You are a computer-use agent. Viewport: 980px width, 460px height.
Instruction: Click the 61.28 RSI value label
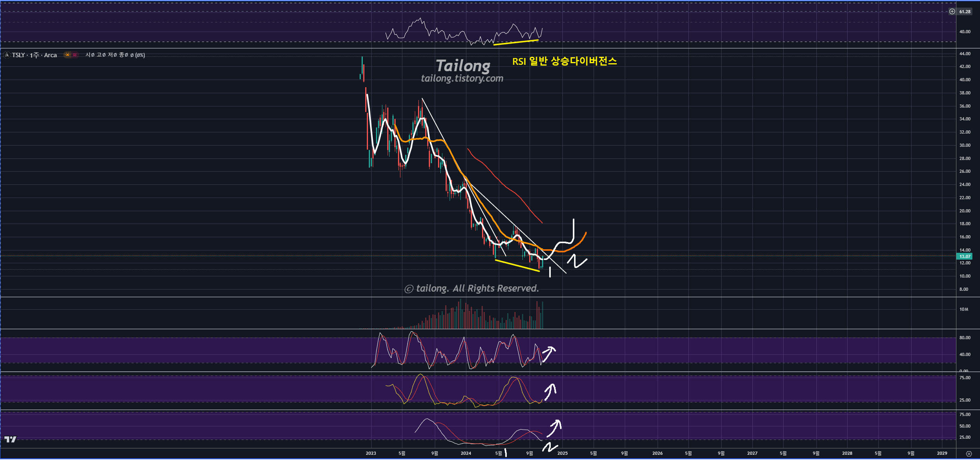(965, 12)
